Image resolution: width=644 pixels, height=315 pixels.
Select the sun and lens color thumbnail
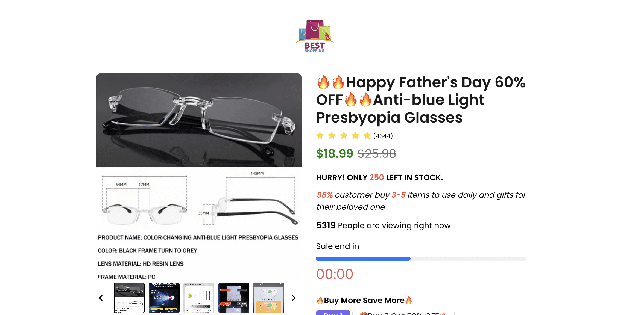coord(199,298)
